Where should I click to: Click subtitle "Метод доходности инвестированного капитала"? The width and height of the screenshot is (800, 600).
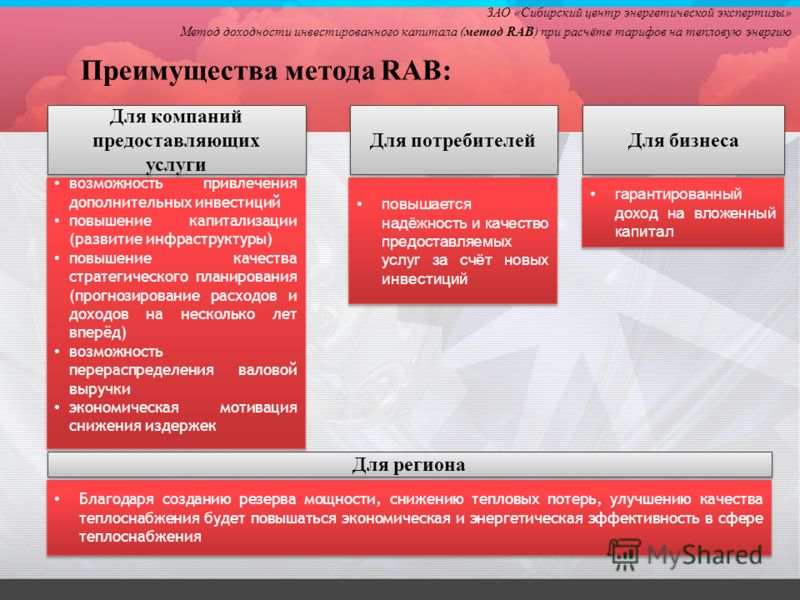319,32
